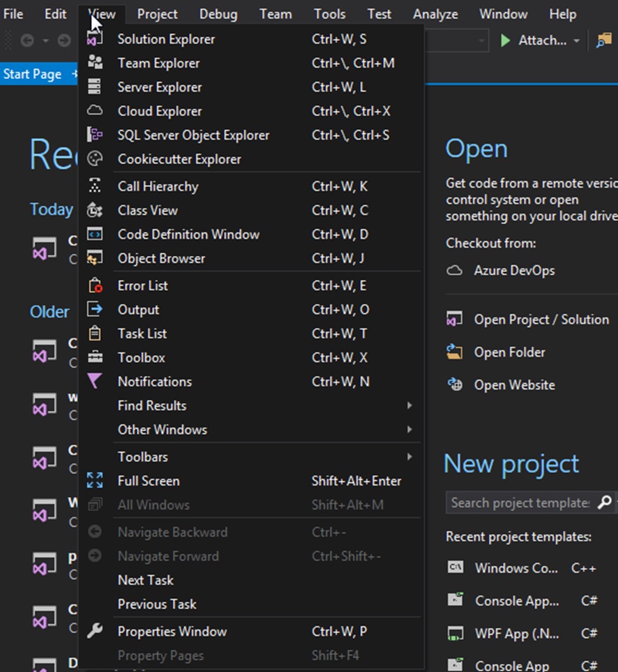Open the Test menu
The height and width of the screenshot is (672, 618).
[x=379, y=14]
